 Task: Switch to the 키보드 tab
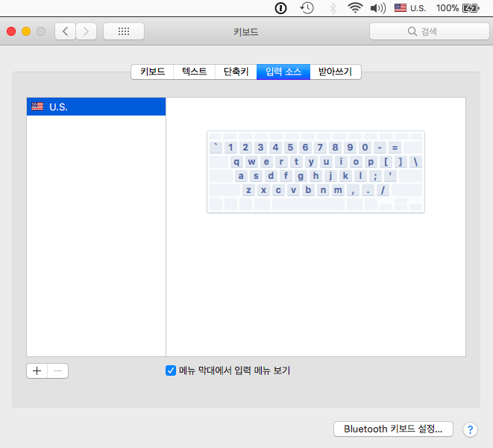click(x=152, y=72)
